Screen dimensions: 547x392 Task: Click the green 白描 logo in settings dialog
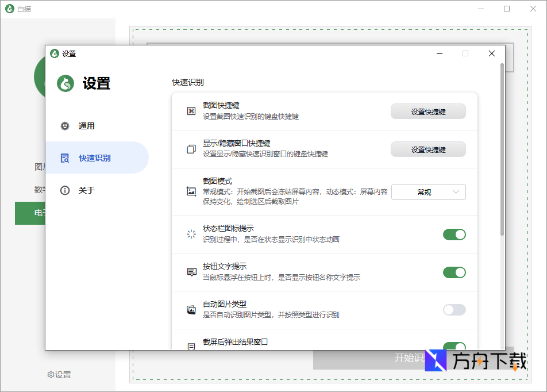65,83
